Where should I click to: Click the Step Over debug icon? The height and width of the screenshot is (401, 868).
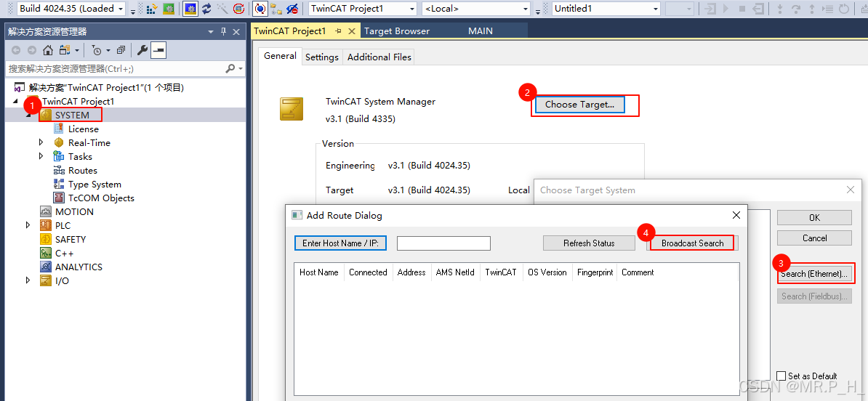(x=796, y=9)
